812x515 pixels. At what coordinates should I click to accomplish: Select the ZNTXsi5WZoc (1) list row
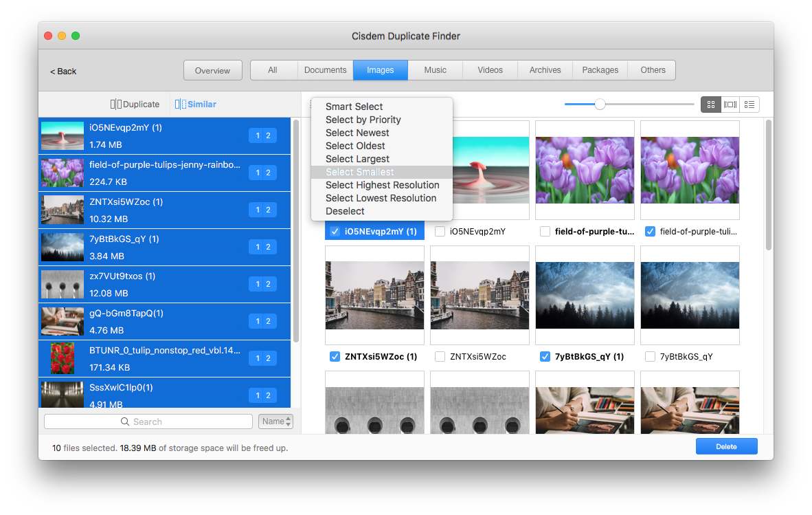coord(165,210)
